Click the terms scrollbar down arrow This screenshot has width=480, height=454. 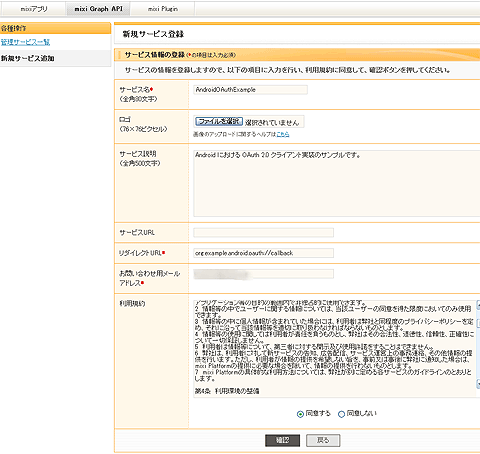pos(478,383)
